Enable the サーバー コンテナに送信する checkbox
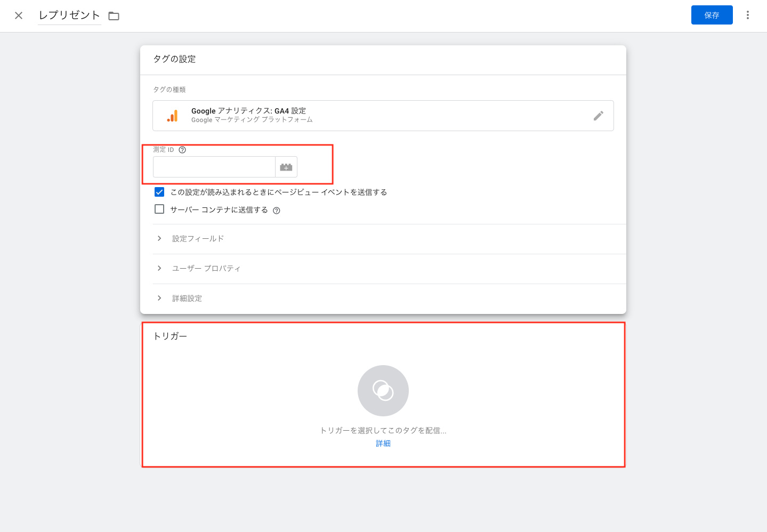Viewport: 767px width, 532px height. click(x=159, y=209)
